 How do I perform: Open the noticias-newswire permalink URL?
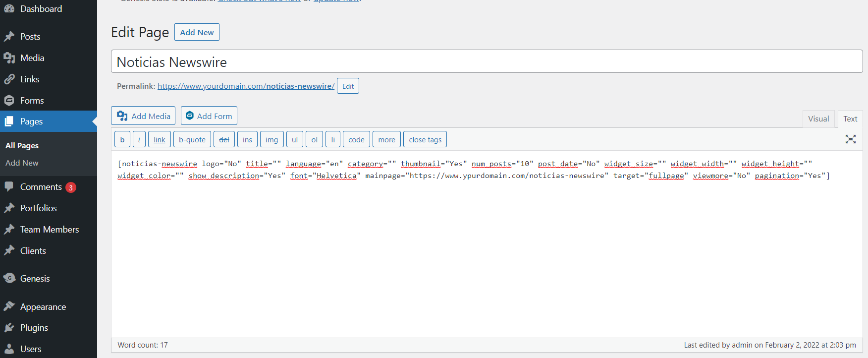click(x=246, y=86)
